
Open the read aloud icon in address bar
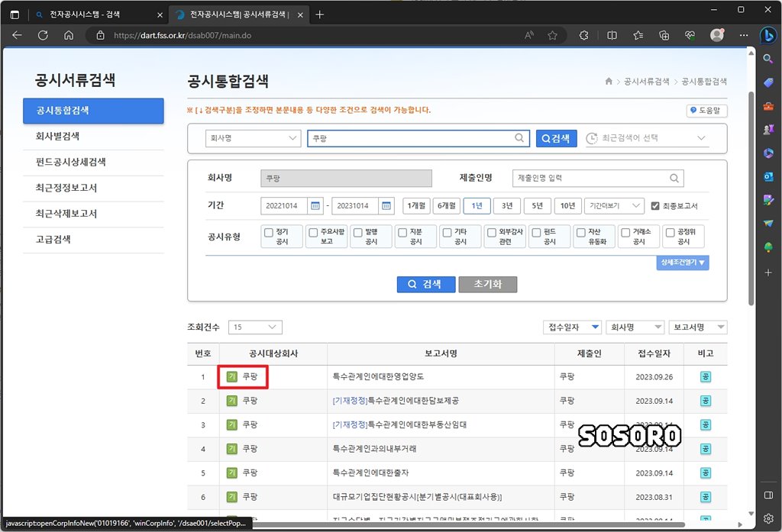[529, 35]
